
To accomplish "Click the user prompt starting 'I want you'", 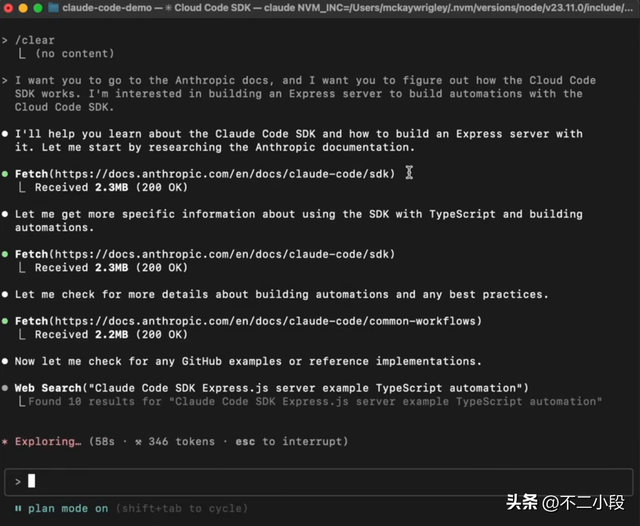I will coord(305,93).
